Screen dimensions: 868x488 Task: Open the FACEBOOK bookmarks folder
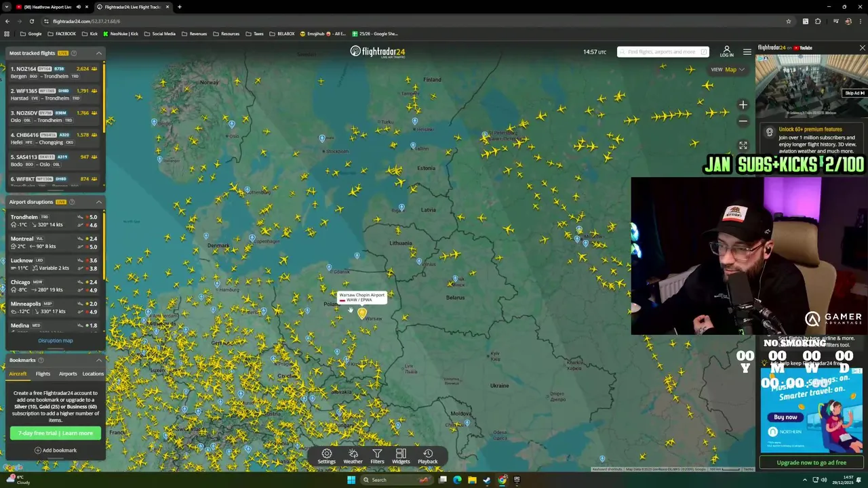click(61, 33)
